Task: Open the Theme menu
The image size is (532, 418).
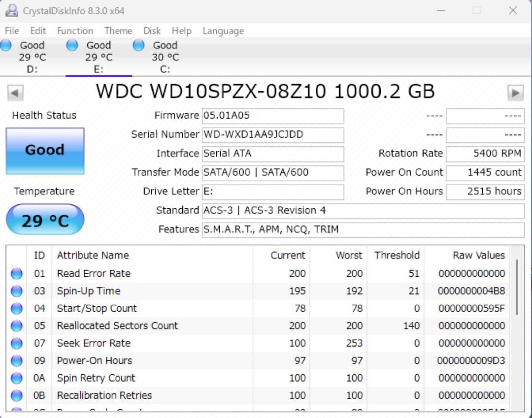Action: pos(118,31)
